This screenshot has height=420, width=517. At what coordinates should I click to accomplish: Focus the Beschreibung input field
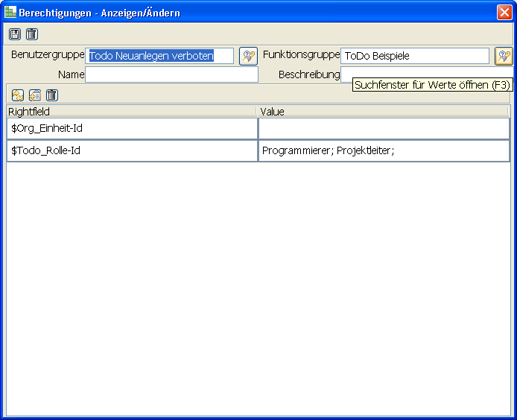coord(346,74)
